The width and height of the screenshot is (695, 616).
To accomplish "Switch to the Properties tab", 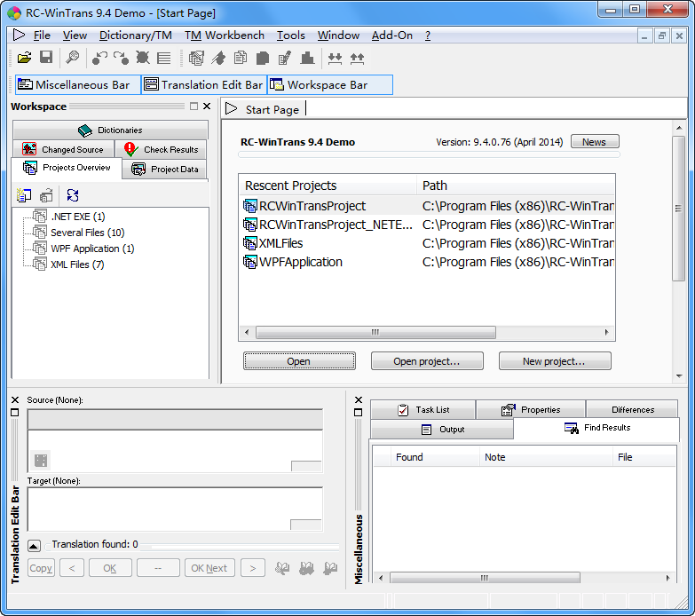I will (531, 410).
